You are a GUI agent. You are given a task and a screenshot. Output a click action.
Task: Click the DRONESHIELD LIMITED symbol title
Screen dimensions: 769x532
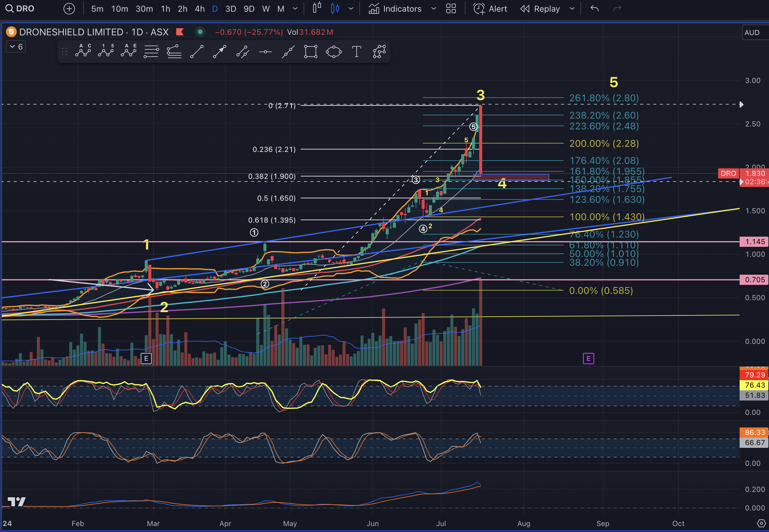94,32
